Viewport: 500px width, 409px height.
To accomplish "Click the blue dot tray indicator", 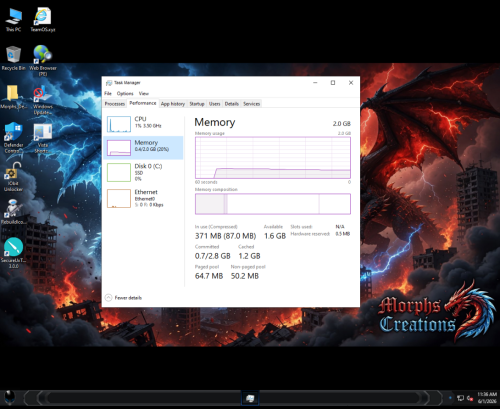I will (450, 398).
